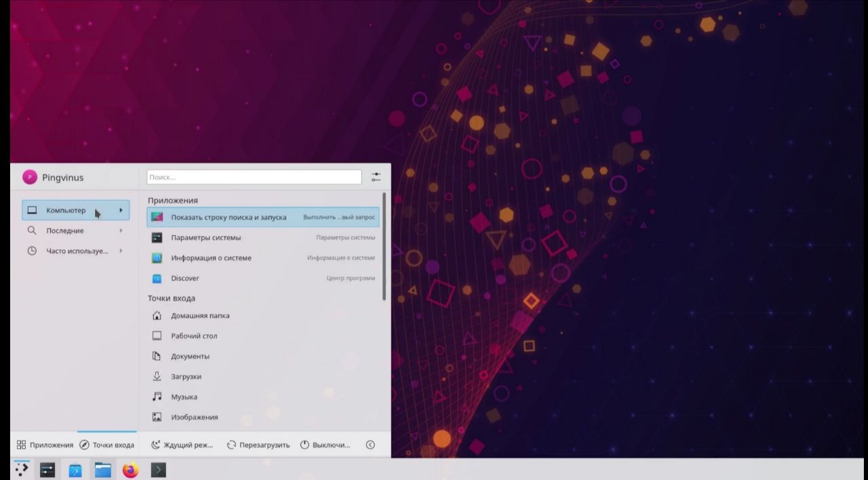Click the Часто используемые clock icon
Screen dimensions: 868x480
(32, 251)
